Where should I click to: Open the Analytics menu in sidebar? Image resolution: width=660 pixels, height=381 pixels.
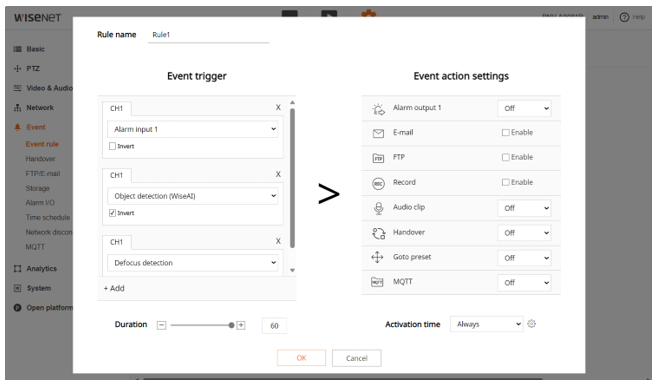tap(41, 269)
